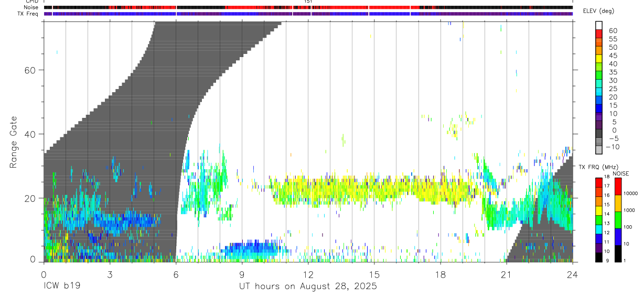Click the 'ELEV (deg)' legend title
644x297 pixels.
[x=599, y=11]
